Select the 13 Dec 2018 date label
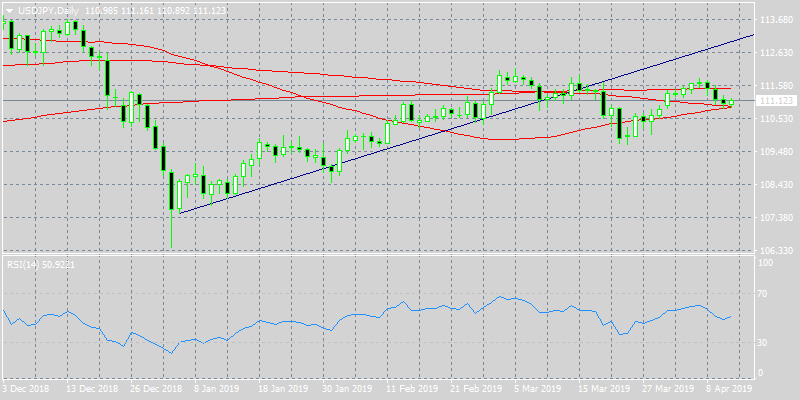This screenshot has width=800, height=400. click(90, 387)
